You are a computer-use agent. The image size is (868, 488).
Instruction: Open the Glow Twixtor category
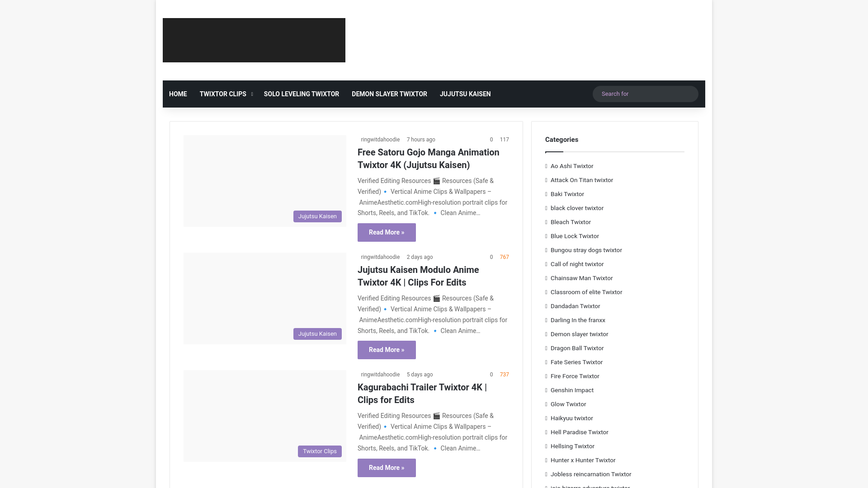point(568,404)
